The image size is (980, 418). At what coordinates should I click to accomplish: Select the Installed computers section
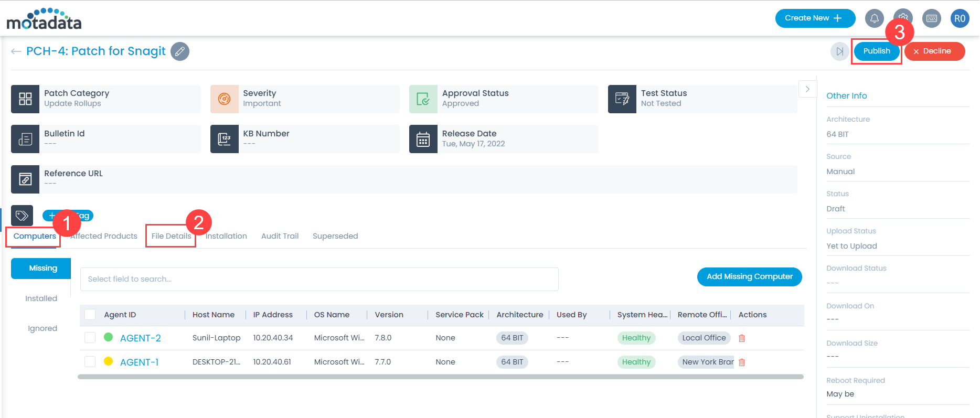click(x=41, y=298)
